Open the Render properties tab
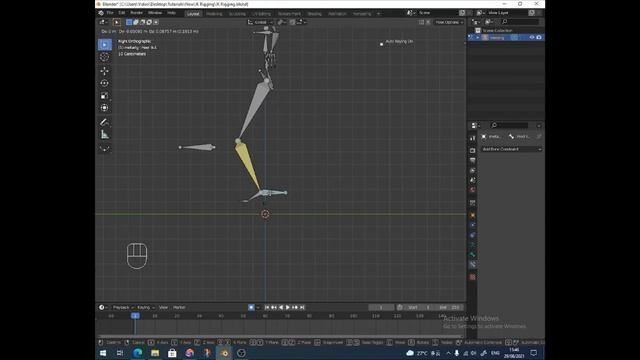640x360 pixels. click(x=472, y=151)
